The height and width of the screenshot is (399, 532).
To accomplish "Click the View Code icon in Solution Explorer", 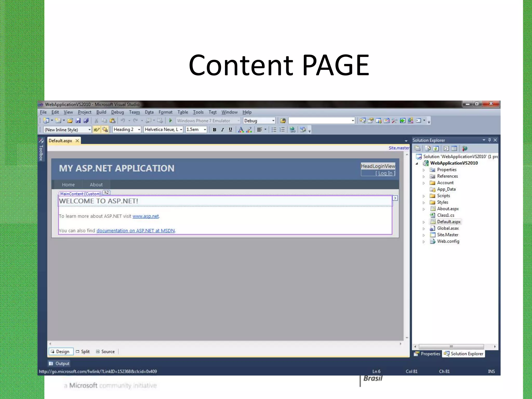I will (446, 149).
